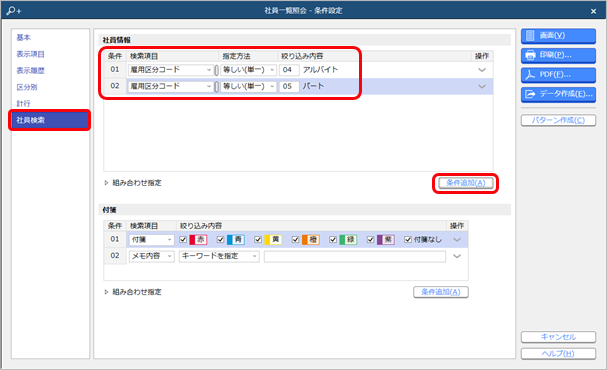
Task: Click condition number 02 in 社員情報
Action: point(115,86)
